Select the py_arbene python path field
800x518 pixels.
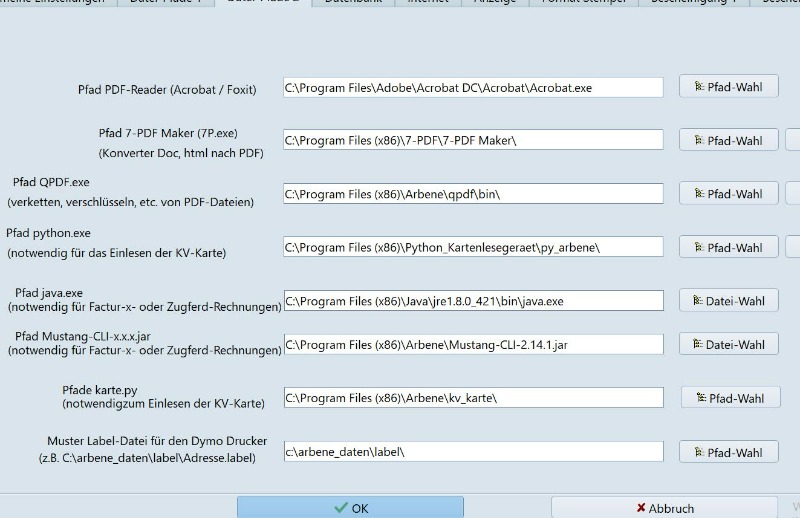tap(472, 247)
